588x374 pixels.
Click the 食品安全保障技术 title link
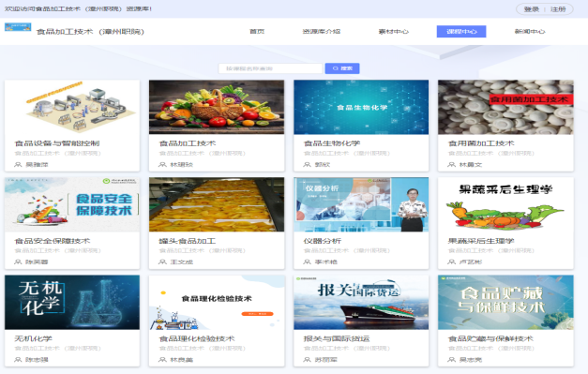point(53,241)
